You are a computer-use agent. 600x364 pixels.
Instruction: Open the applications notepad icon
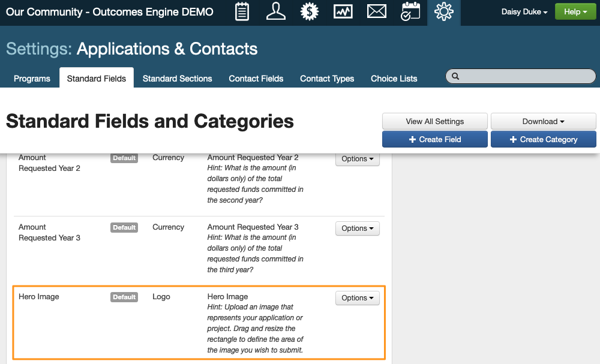(242, 12)
